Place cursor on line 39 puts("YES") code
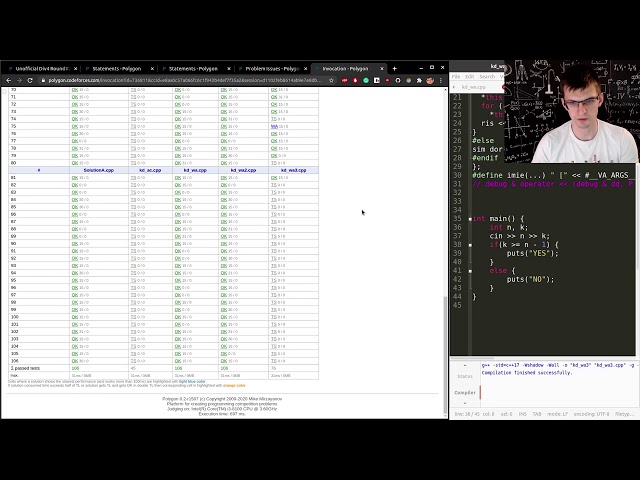Image resolution: width=640 pixels, height=480 pixels. tap(532, 253)
